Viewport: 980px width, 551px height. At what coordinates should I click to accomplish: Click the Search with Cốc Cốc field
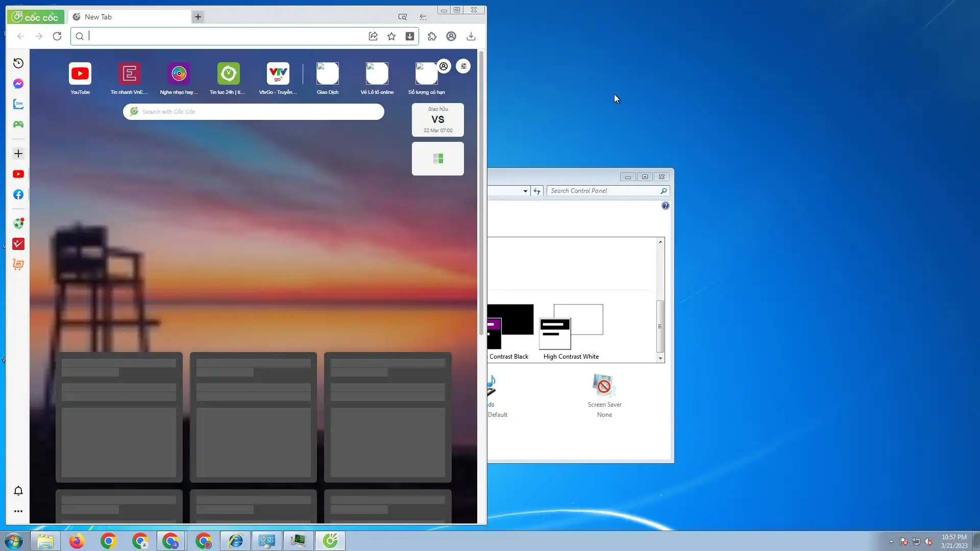click(x=254, y=112)
